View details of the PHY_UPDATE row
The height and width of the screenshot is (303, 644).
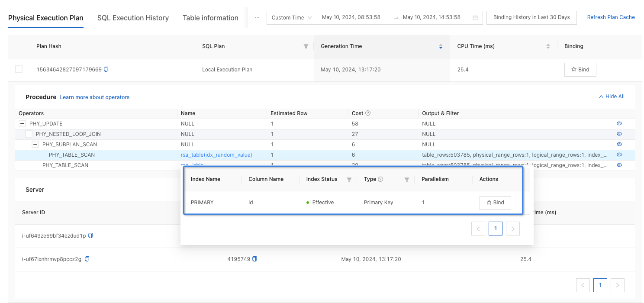point(619,123)
